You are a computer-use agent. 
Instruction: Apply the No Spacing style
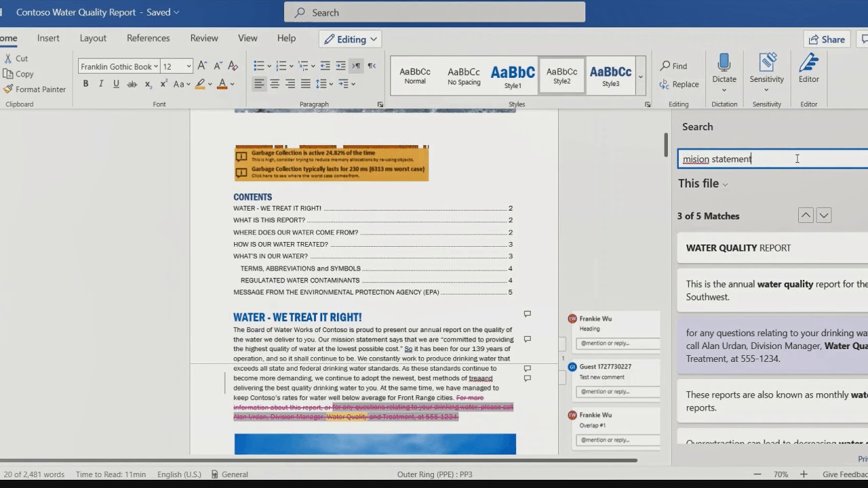464,75
